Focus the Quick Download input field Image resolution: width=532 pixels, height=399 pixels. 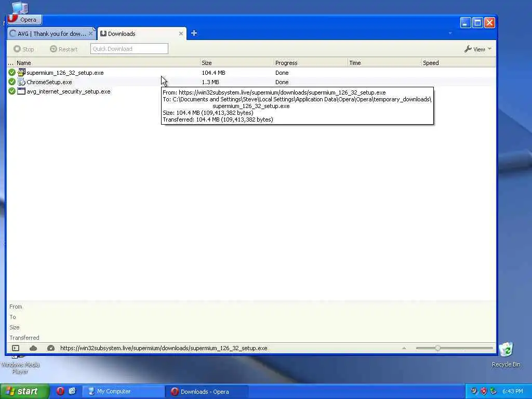point(129,49)
